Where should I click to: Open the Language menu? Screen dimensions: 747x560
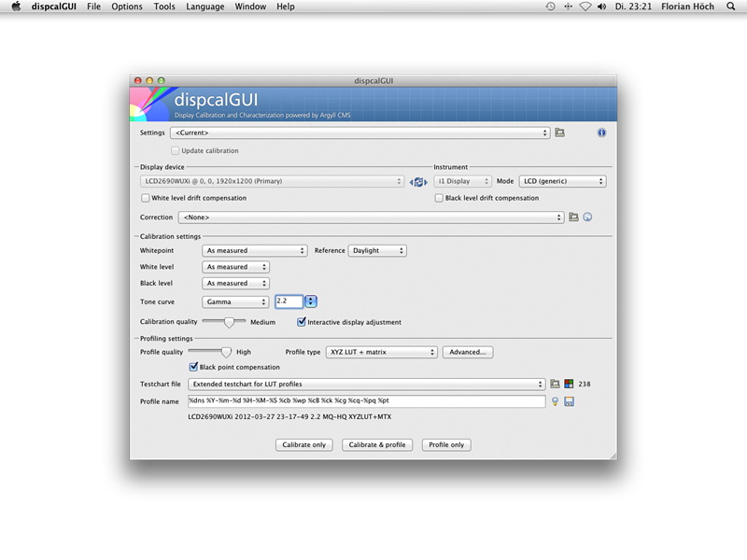(204, 7)
